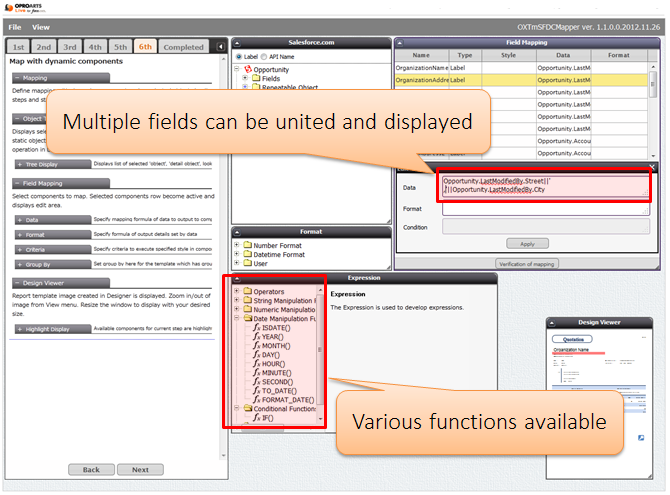Sort by the Style column header
The width and height of the screenshot is (670, 495).
pyautogui.click(x=508, y=55)
